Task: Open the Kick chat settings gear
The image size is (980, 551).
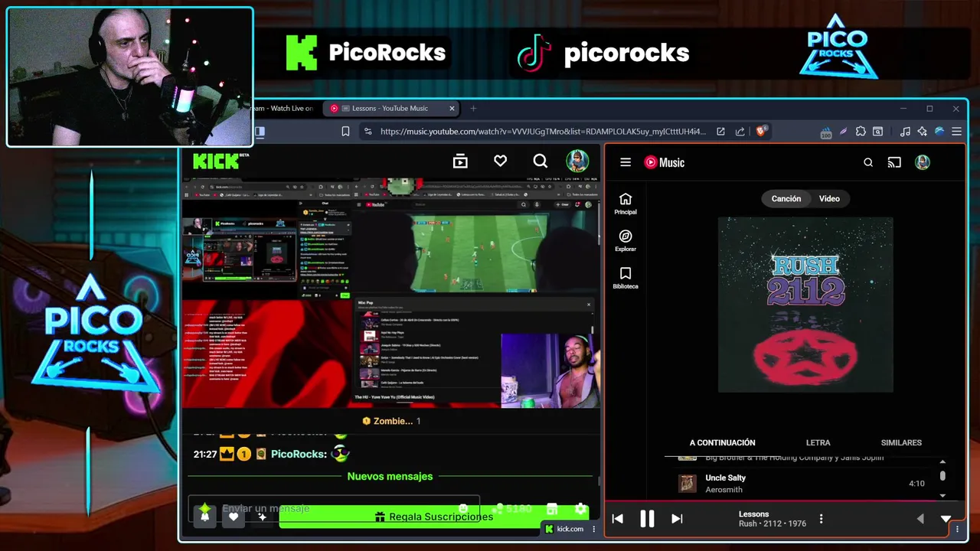Action: 581,509
